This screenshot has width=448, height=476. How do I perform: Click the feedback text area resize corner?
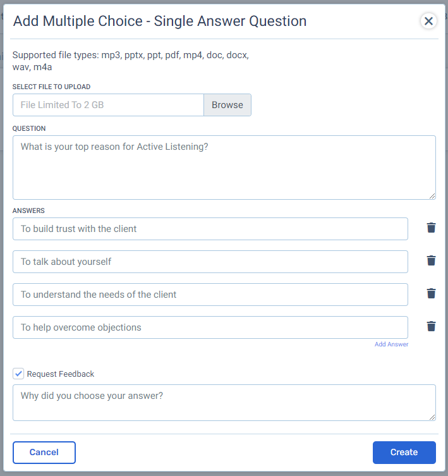point(432,417)
